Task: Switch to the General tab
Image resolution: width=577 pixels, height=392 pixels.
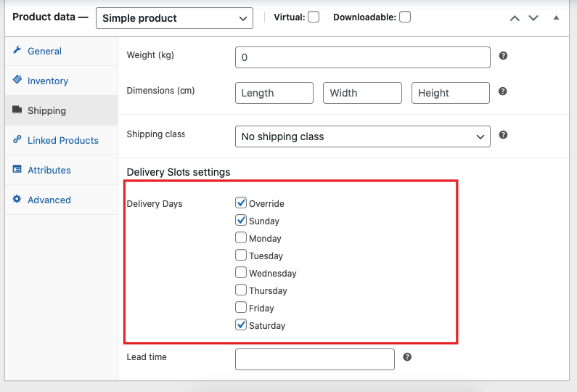Action: coord(62,51)
